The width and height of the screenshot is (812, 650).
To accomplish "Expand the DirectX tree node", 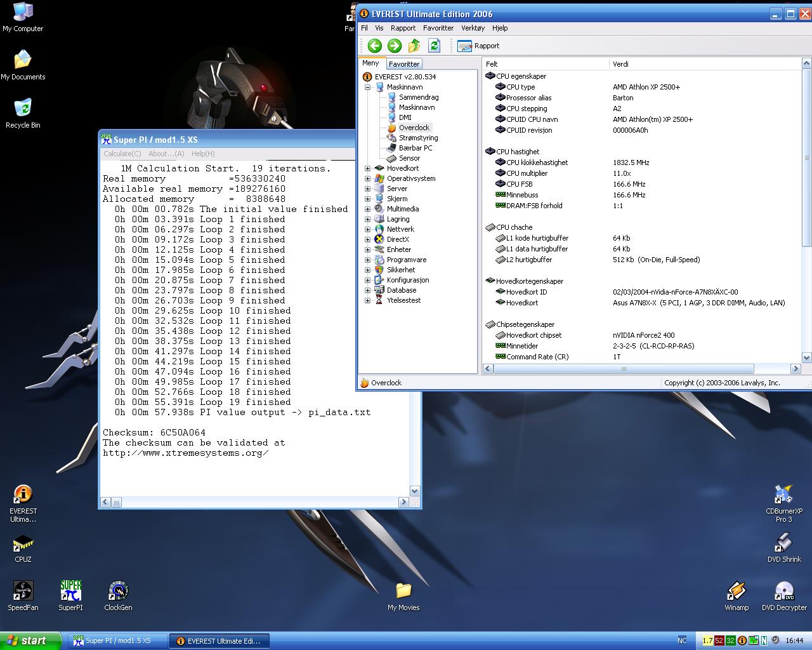I will pos(367,239).
